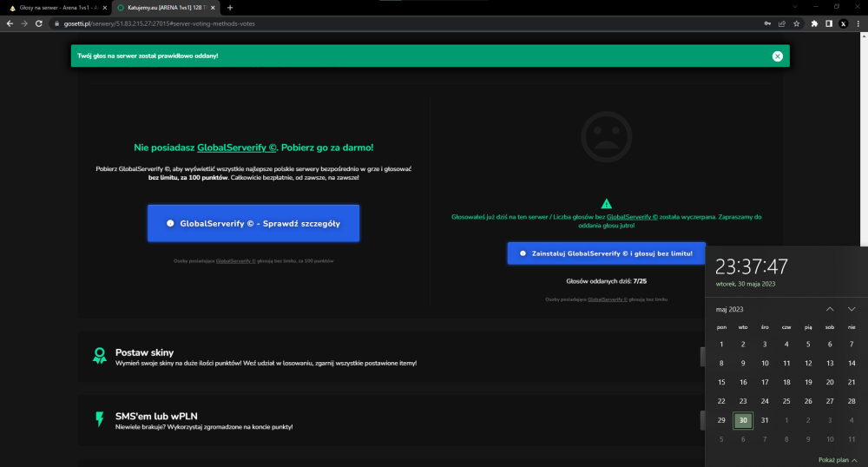The height and width of the screenshot is (467, 868).
Task: Close the 'Głosy na serwer' tab
Action: [x=105, y=8]
